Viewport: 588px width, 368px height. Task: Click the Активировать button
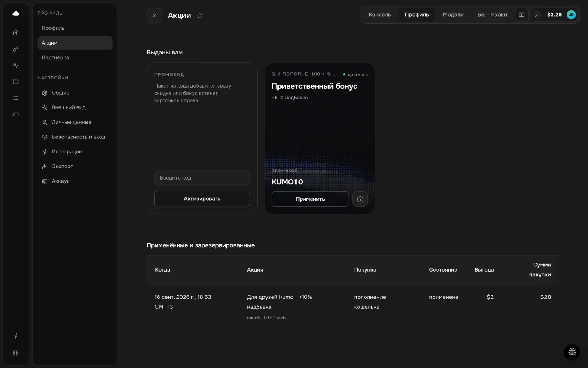202,199
